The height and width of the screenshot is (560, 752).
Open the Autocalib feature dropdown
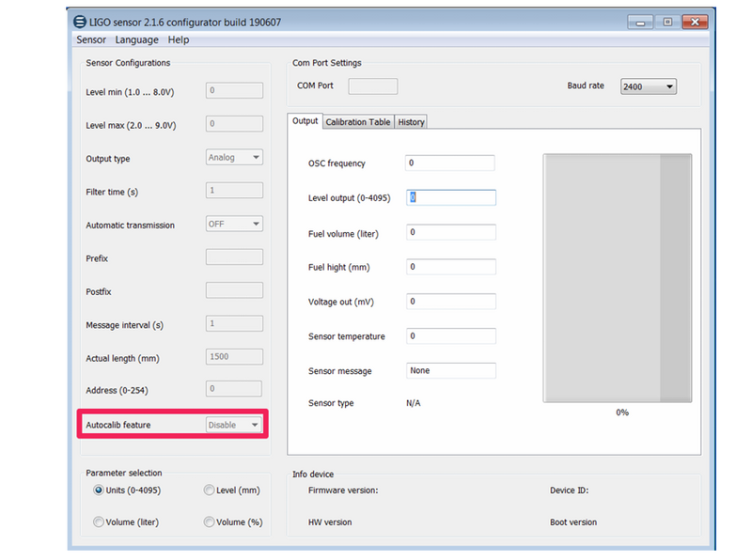click(233, 425)
